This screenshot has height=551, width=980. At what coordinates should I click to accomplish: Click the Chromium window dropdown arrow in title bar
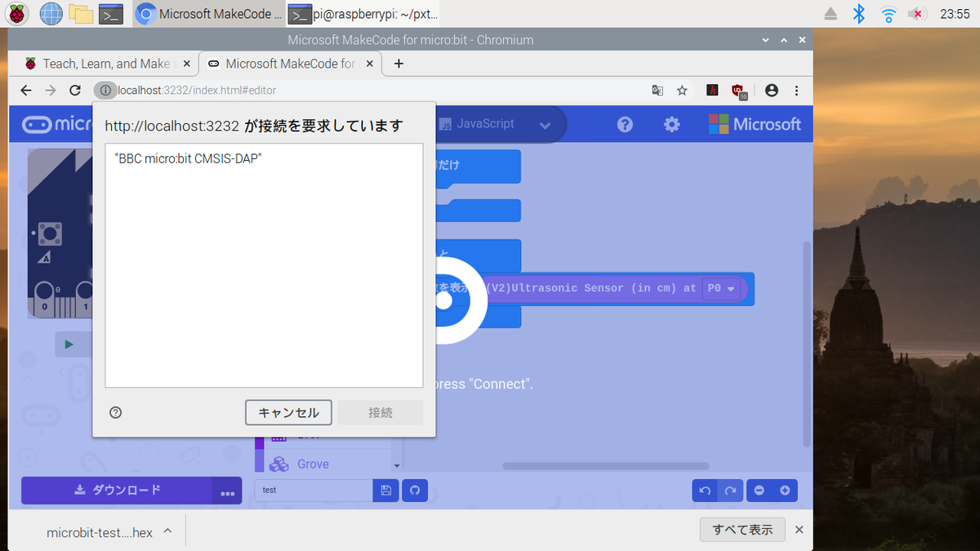point(765,40)
